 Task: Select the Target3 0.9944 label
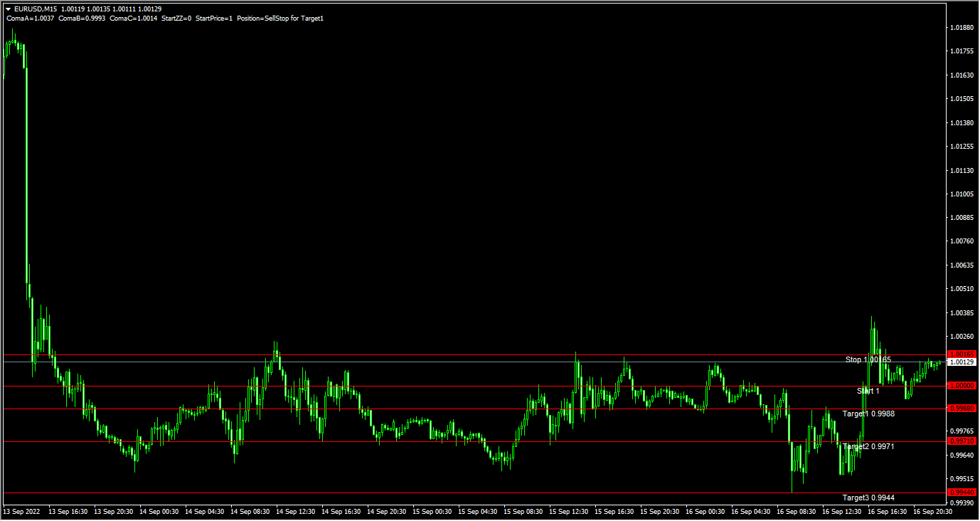point(869,496)
